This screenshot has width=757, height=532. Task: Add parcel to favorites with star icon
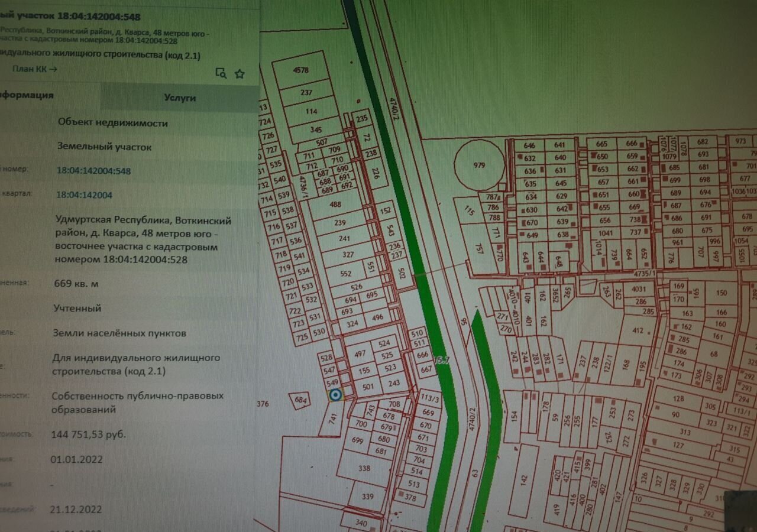pos(240,74)
